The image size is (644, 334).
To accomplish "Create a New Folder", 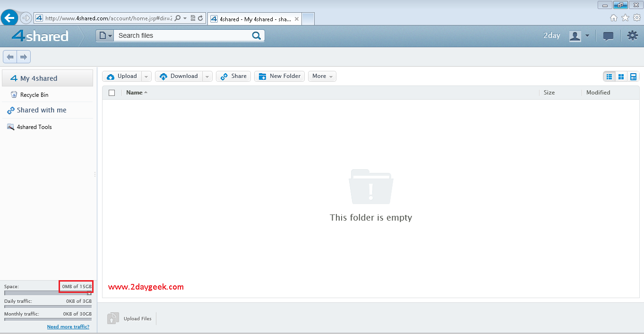I will [280, 76].
